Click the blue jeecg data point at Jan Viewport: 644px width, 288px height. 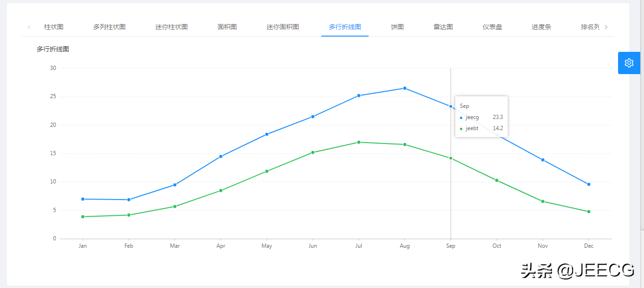click(83, 199)
